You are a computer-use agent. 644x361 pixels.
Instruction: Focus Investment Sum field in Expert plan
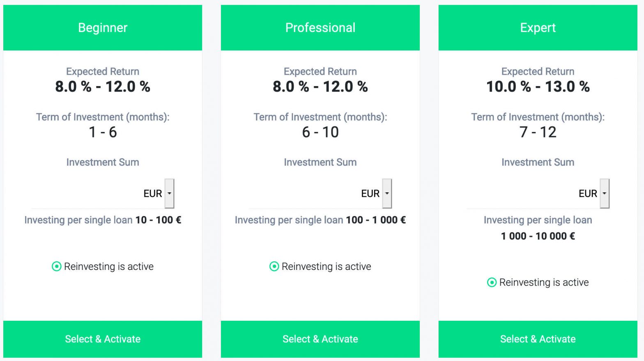(x=522, y=194)
